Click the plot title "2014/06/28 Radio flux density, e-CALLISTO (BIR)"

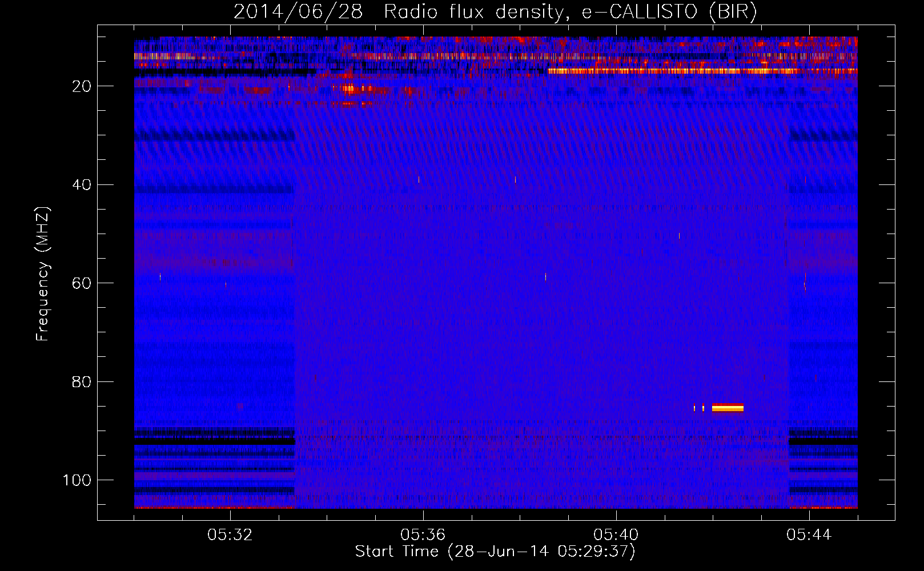coord(495,11)
